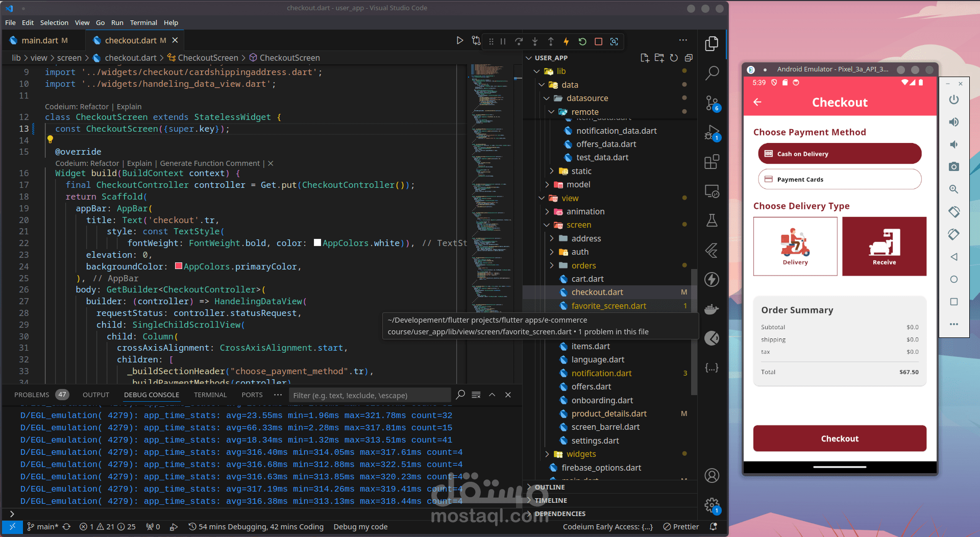
Task: Switch to TERMINAL panel tab
Action: [210, 395]
